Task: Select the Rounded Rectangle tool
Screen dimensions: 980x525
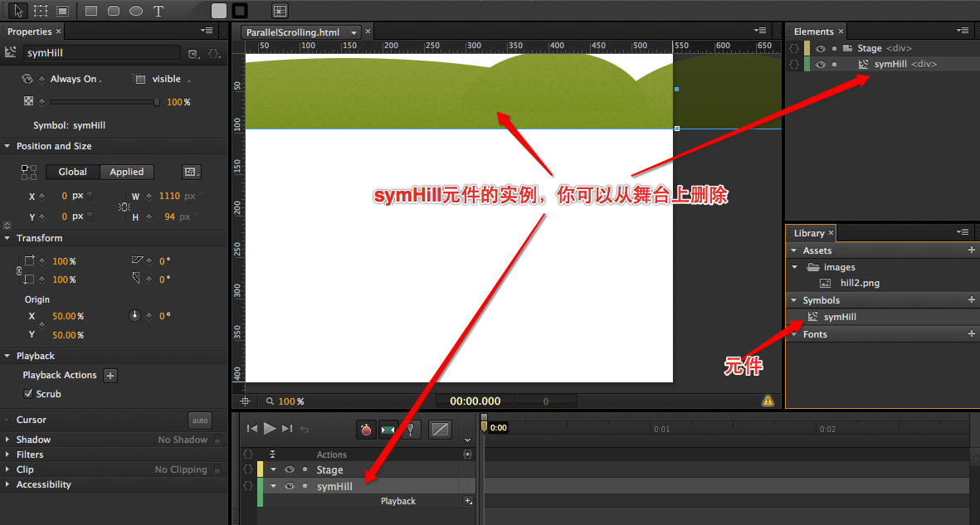Action: pyautogui.click(x=114, y=11)
